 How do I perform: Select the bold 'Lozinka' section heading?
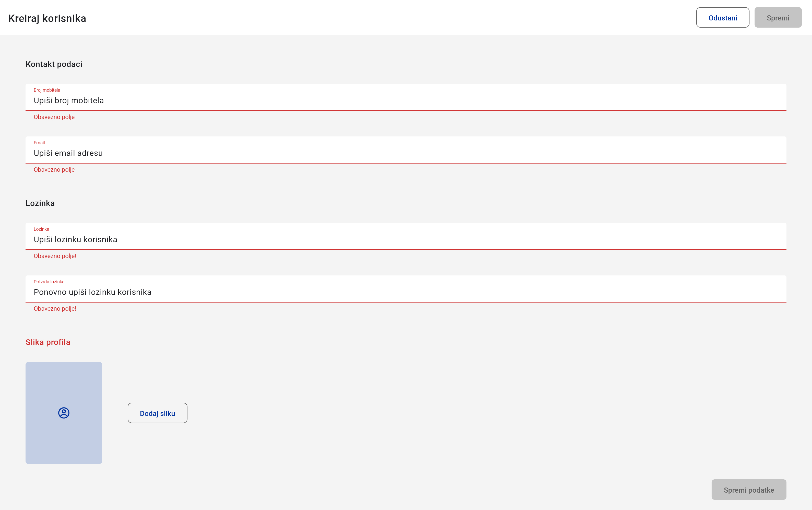pyautogui.click(x=40, y=203)
